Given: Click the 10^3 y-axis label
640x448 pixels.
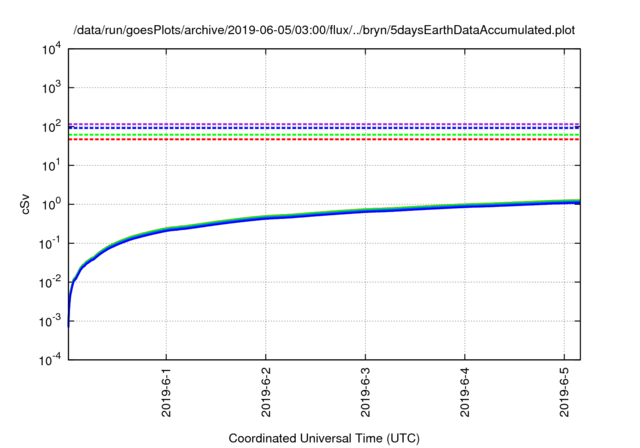Looking at the screenshot, I should pyautogui.click(x=51, y=88).
